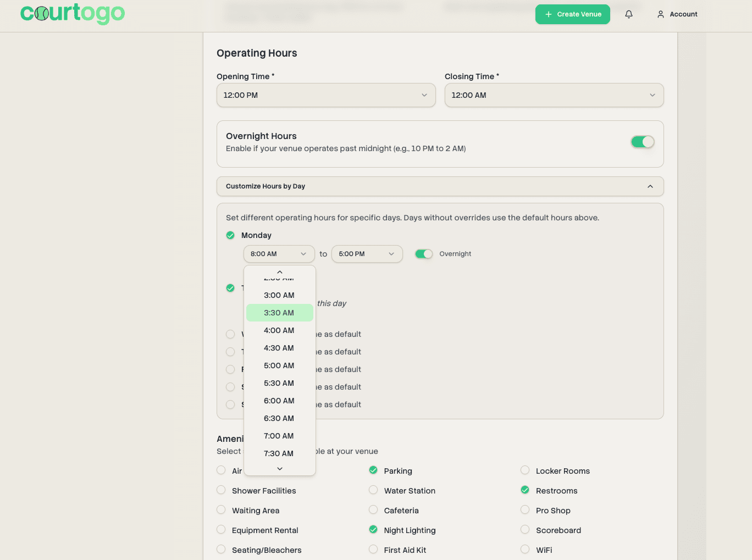Uncheck the Parking amenity
Image resolution: width=752 pixels, height=560 pixels.
click(x=373, y=470)
